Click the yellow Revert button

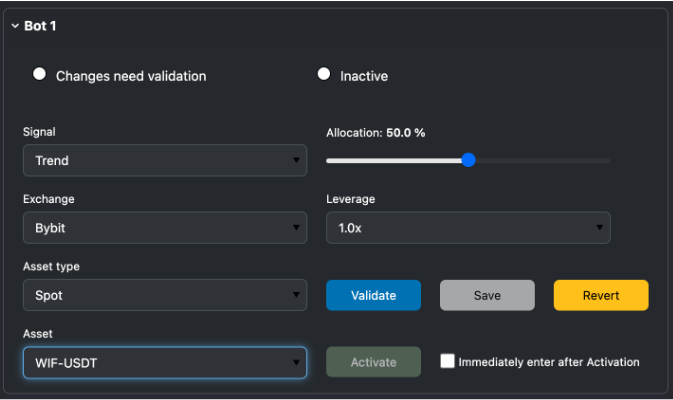click(601, 295)
